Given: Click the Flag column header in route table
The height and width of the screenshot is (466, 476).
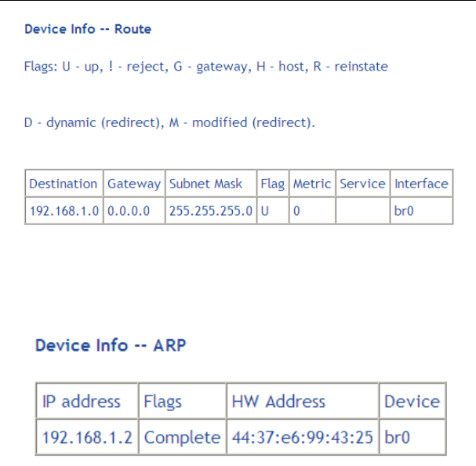Looking at the screenshot, I should tap(273, 184).
